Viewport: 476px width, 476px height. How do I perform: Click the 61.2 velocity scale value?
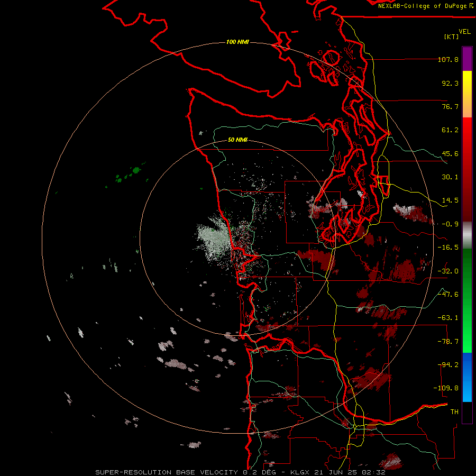(450, 130)
